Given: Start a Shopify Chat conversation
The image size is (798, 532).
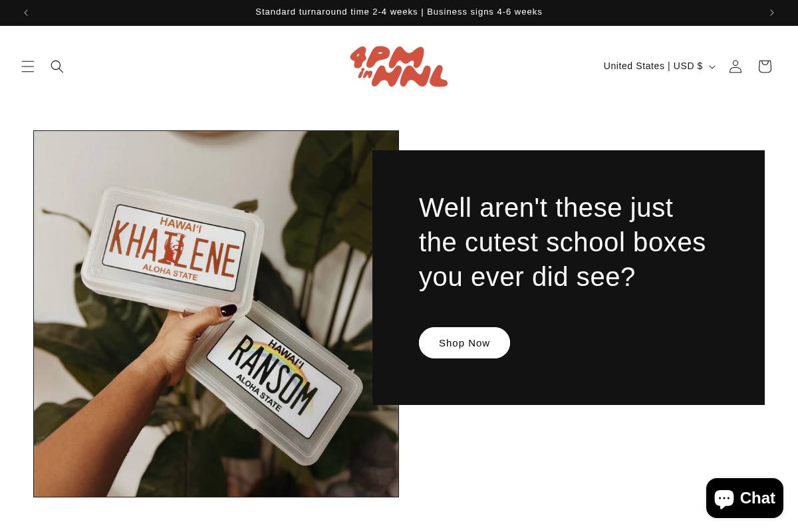Looking at the screenshot, I should pyautogui.click(x=745, y=498).
